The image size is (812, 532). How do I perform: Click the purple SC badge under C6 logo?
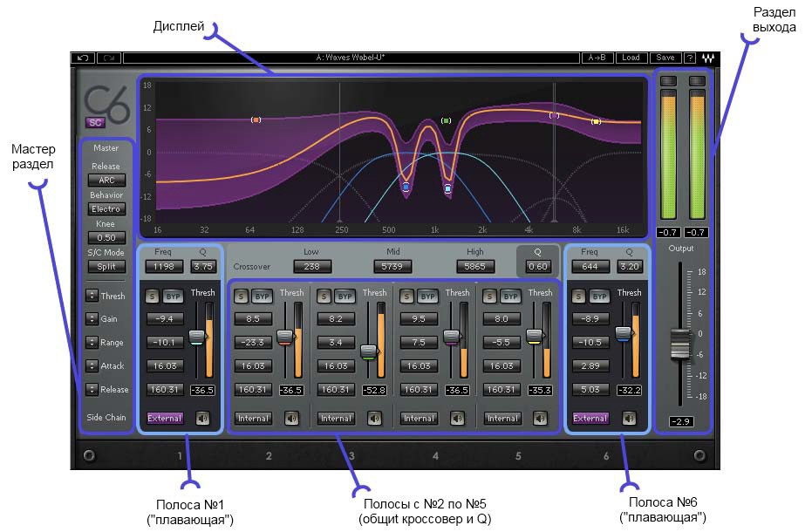click(95, 123)
